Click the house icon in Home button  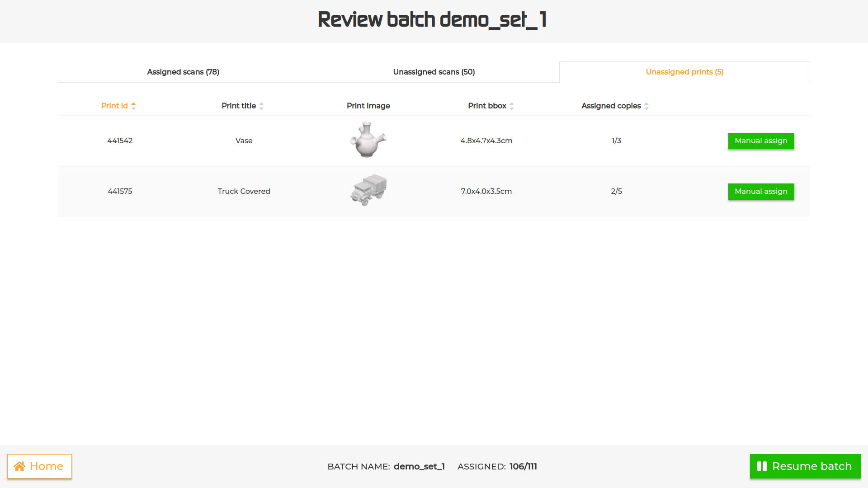tap(20, 466)
